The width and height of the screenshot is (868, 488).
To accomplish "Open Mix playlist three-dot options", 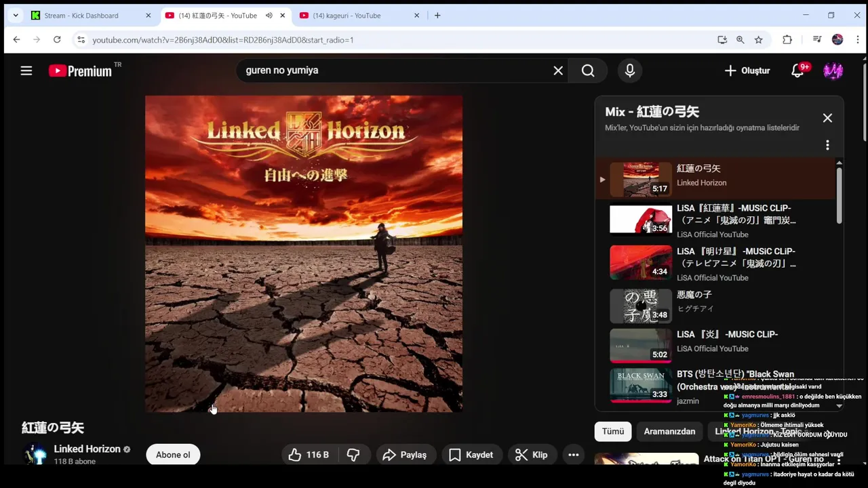I will (827, 145).
